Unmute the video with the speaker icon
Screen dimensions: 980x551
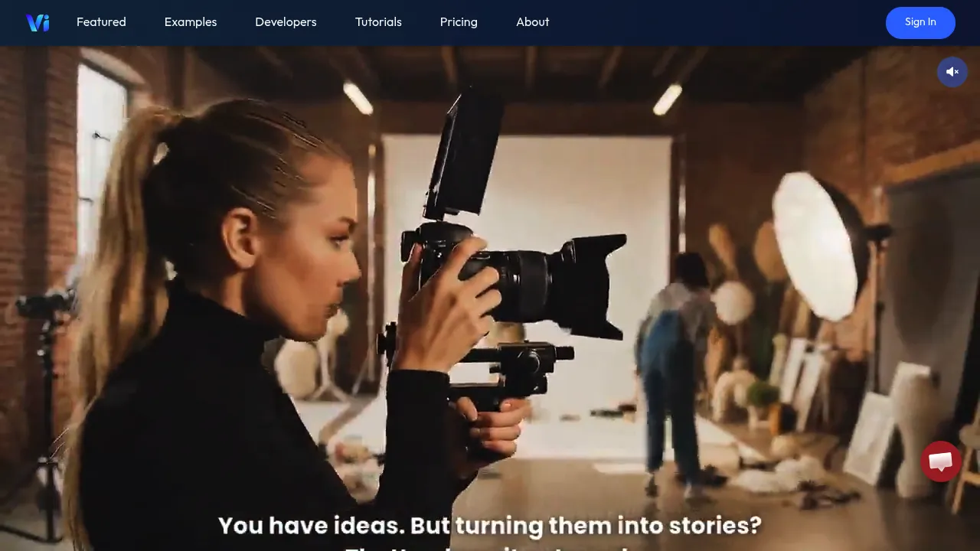coord(952,72)
